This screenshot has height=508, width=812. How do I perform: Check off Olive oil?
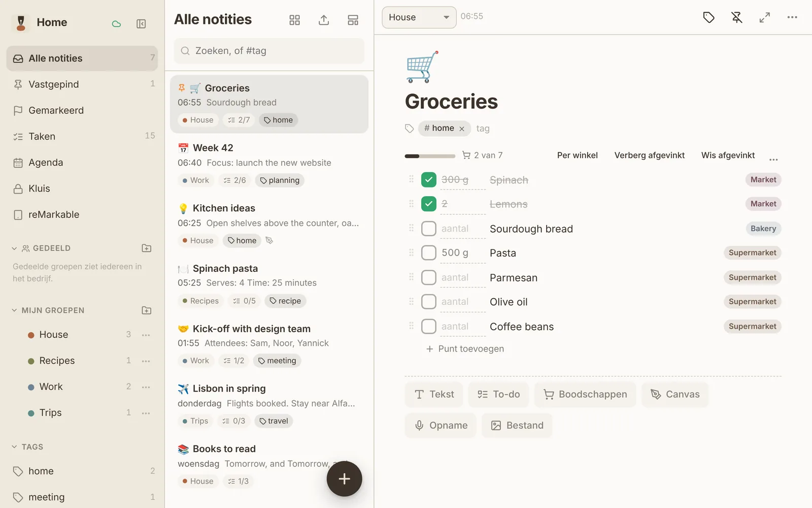click(x=429, y=302)
